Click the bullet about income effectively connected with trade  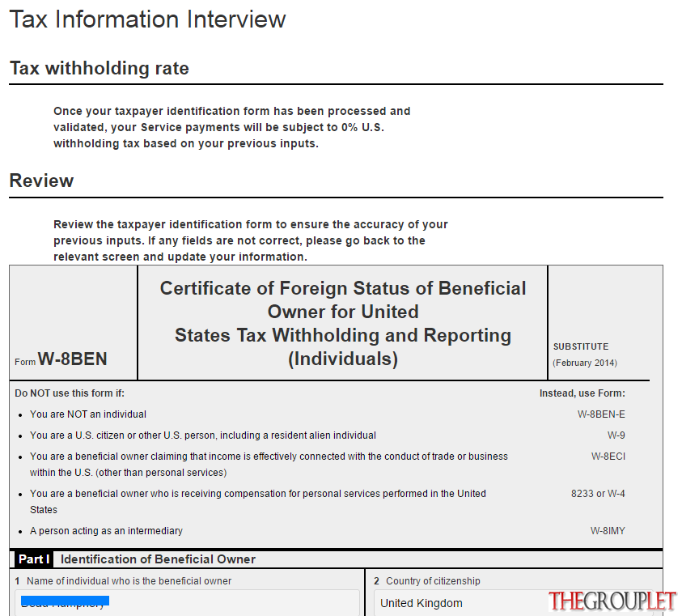[x=269, y=464]
